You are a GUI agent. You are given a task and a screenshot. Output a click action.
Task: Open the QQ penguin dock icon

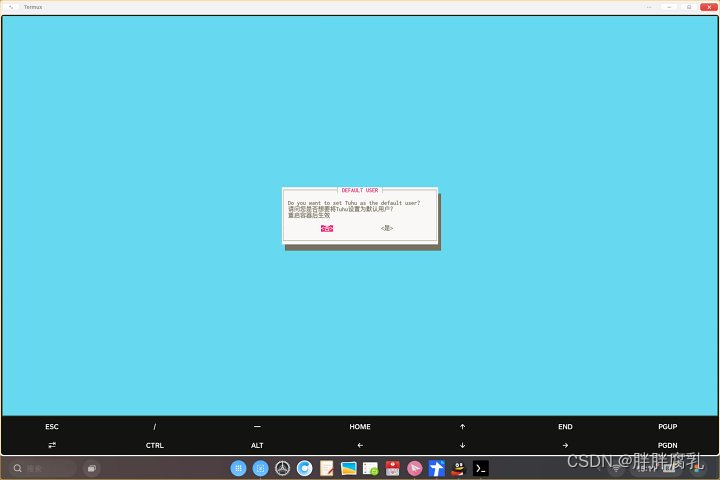tap(459, 469)
